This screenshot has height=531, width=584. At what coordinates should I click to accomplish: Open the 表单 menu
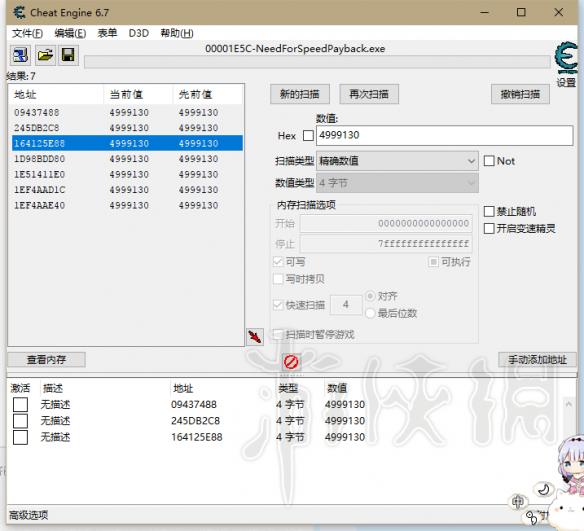point(107,34)
